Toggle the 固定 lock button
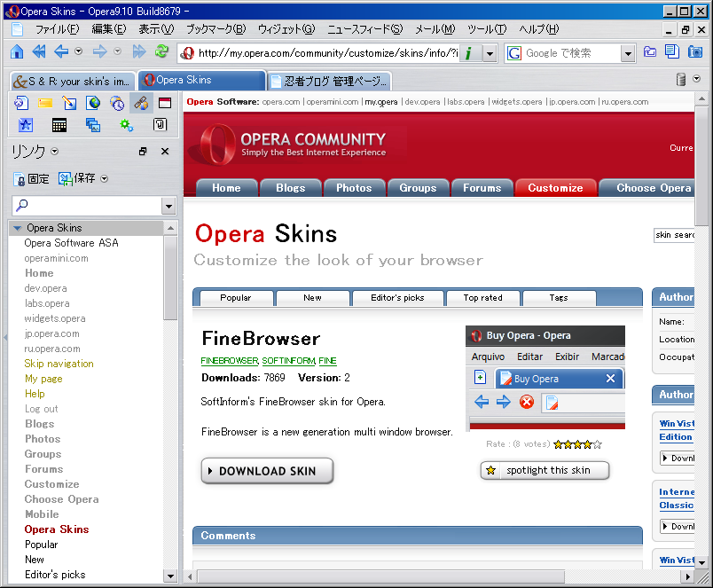The image size is (713, 588). pos(31,179)
